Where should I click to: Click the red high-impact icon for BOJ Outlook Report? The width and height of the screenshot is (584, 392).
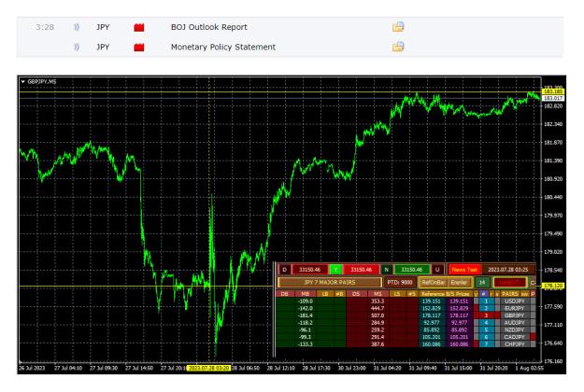(139, 27)
